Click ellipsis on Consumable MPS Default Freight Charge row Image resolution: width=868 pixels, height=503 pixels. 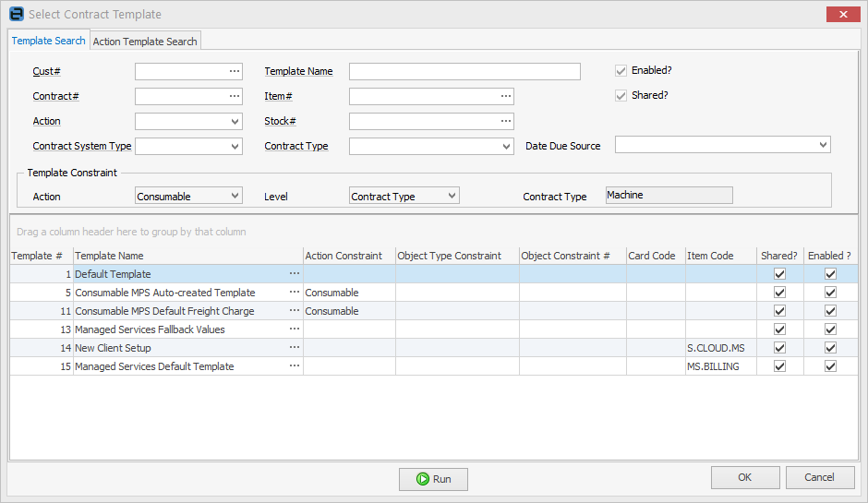(x=295, y=311)
